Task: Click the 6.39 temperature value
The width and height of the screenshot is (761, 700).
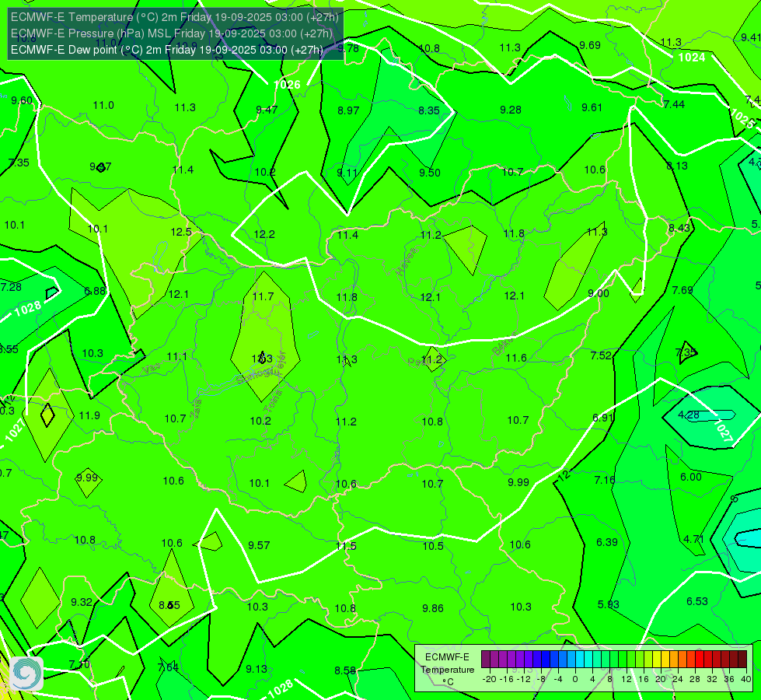Action: click(x=606, y=543)
